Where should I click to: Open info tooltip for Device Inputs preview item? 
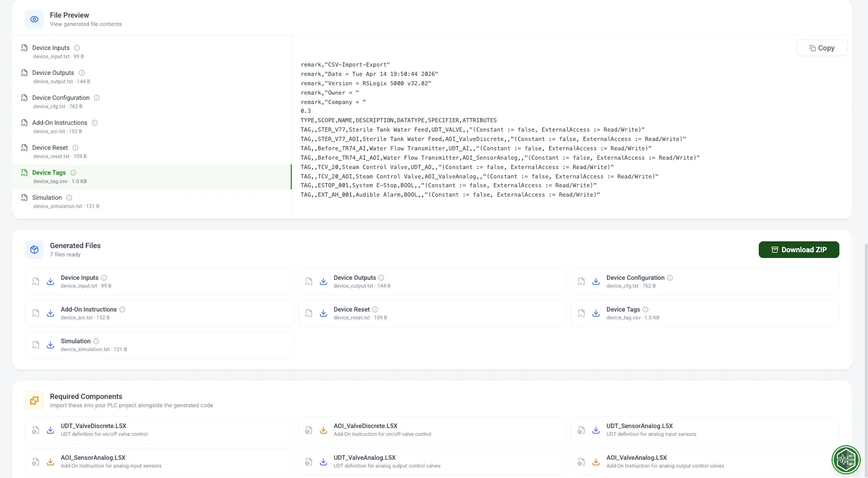77,48
